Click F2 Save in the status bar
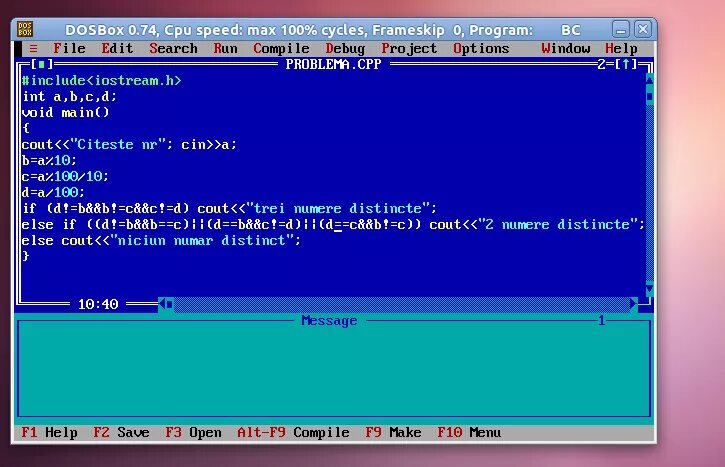The image size is (725, 467). (x=121, y=432)
